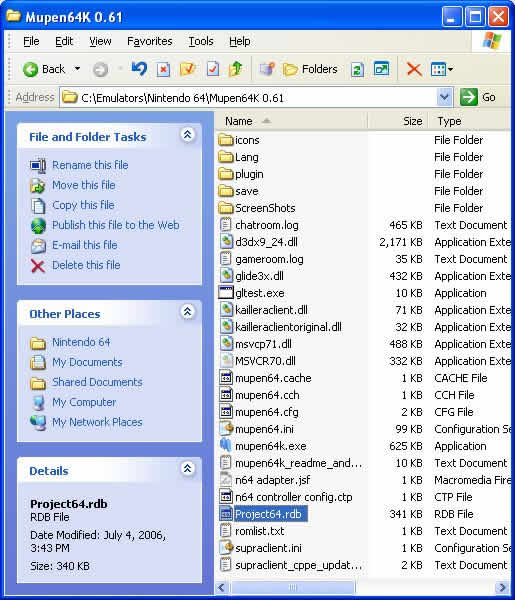Click the red Delete X toolbar icon
Image resolution: width=515 pixels, height=600 pixels.
click(414, 69)
